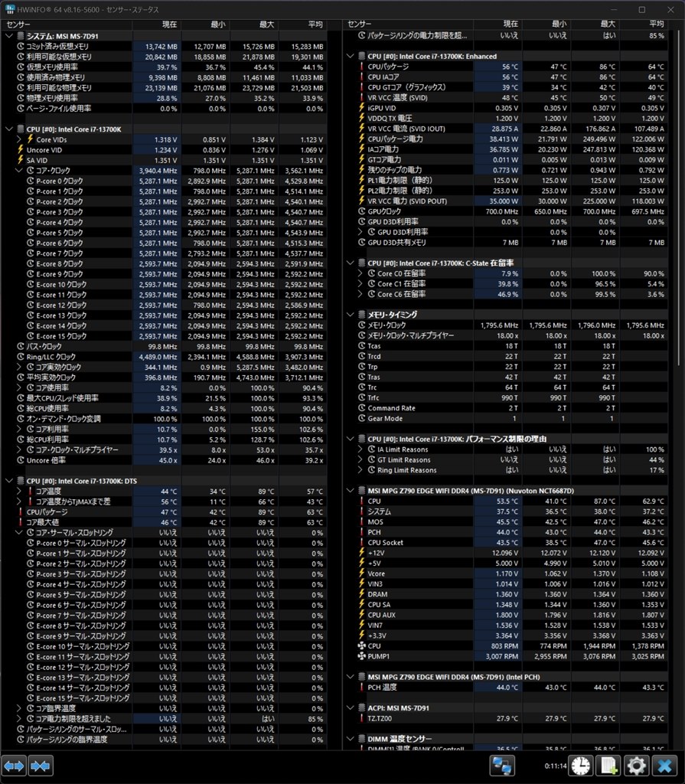Select the GT Limit Reasons row

click(x=507, y=460)
